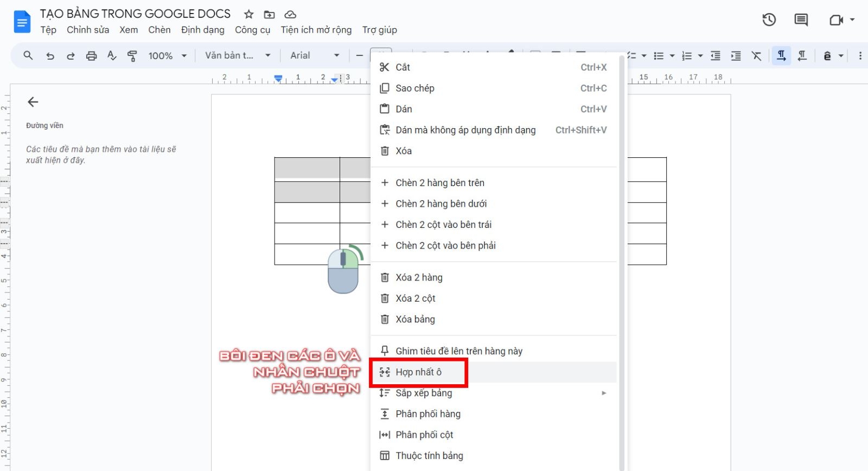Decrease paragraph indent

(716, 55)
